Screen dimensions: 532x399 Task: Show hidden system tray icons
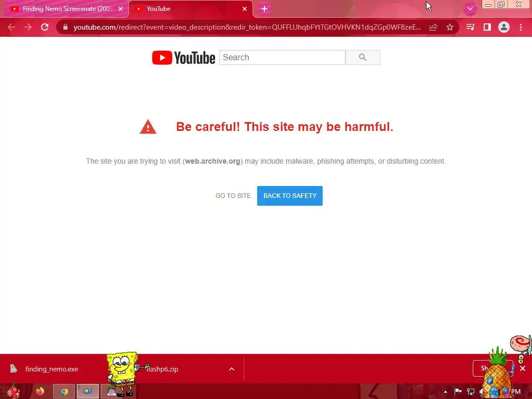(x=445, y=392)
